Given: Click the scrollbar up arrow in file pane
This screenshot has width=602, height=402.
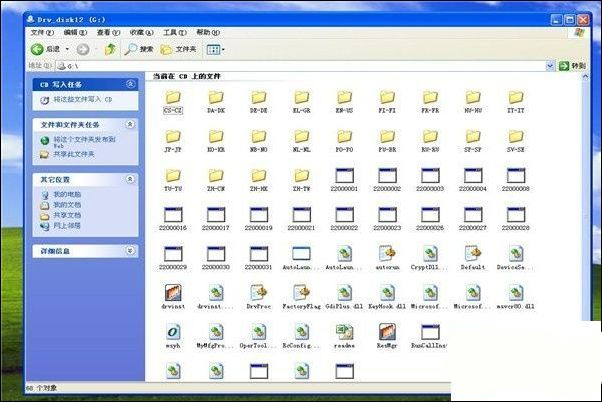Looking at the screenshot, I should click(585, 76).
